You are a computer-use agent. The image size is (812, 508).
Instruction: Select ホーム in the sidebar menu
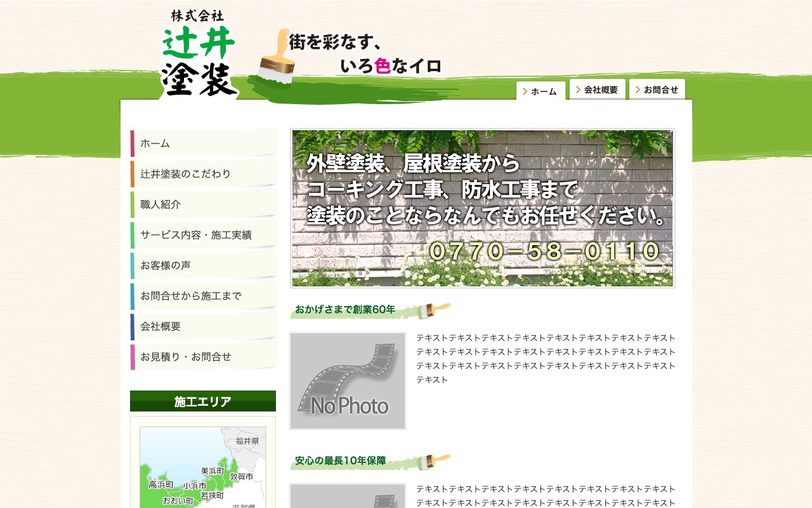[203, 144]
